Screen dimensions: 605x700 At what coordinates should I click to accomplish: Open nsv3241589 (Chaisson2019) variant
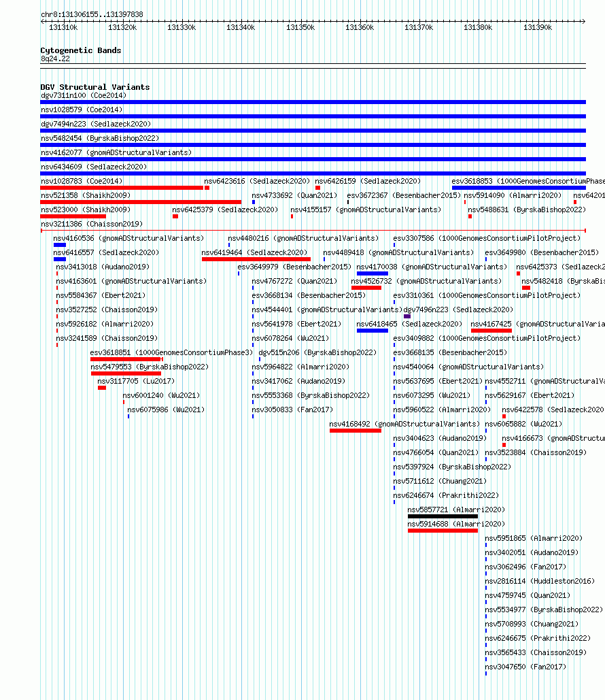[107, 338]
